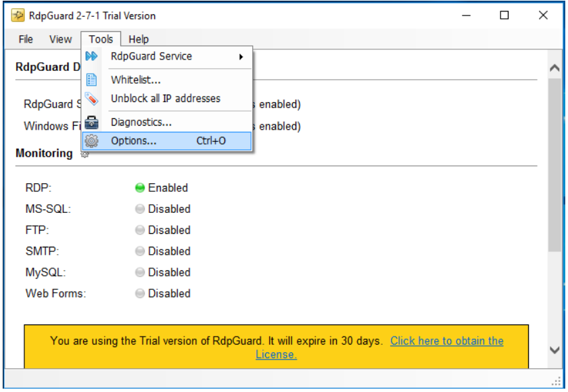
Task: Click the FTP disabled indicator
Action: pyautogui.click(x=140, y=230)
